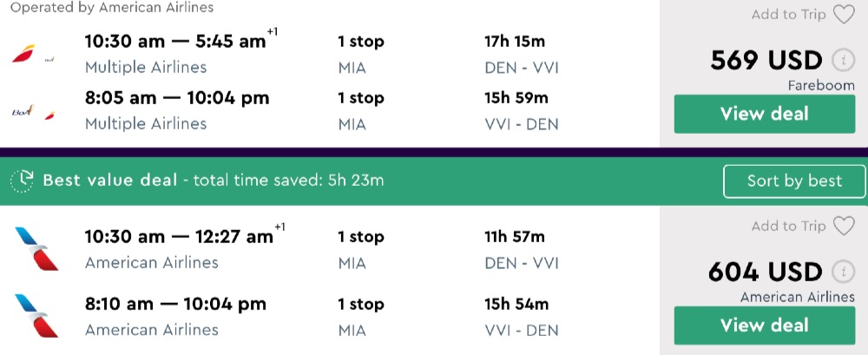Click American Airlines logo on 8:10 am flight

pyautogui.click(x=36, y=316)
